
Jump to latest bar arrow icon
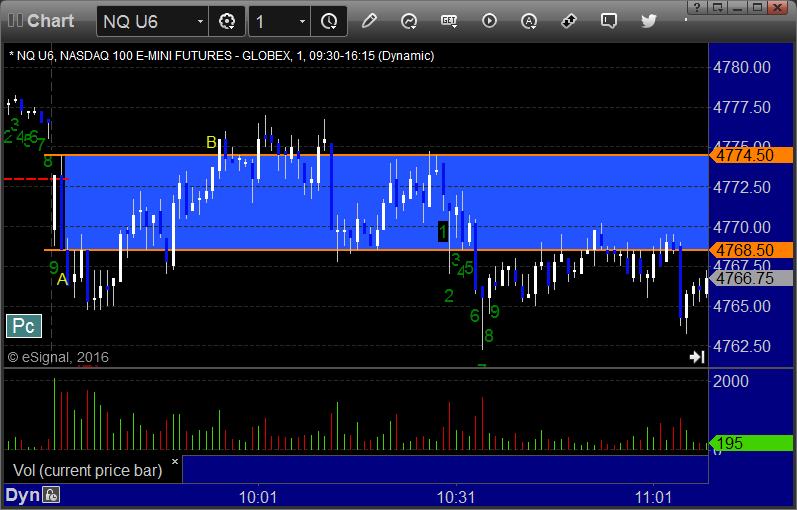point(697,357)
